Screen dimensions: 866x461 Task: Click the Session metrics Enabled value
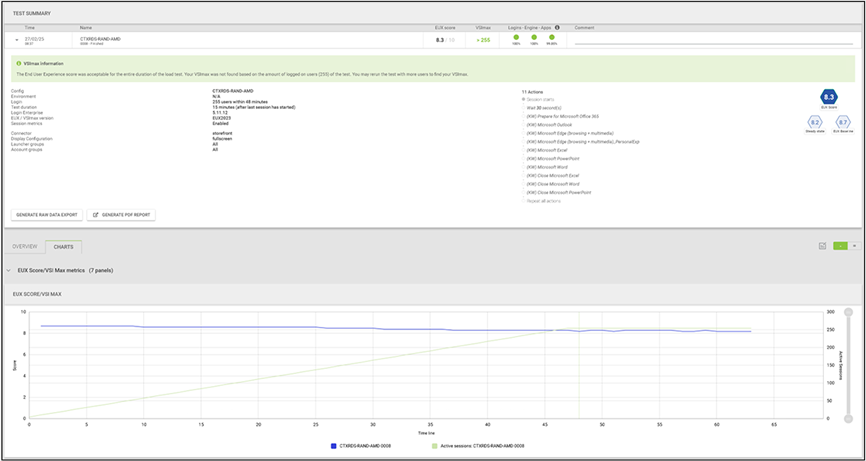220,123
